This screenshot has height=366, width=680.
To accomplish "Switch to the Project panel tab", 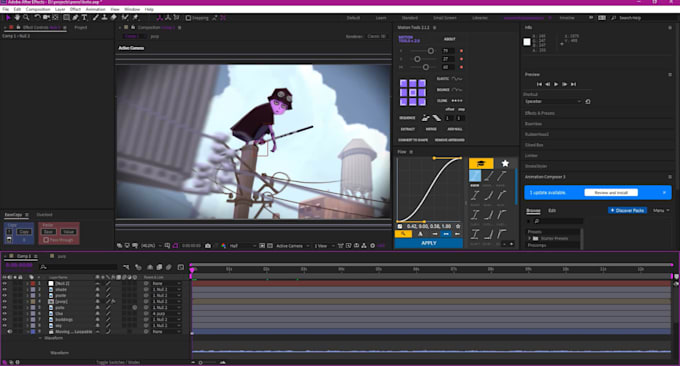I will (x=81, y=27).
